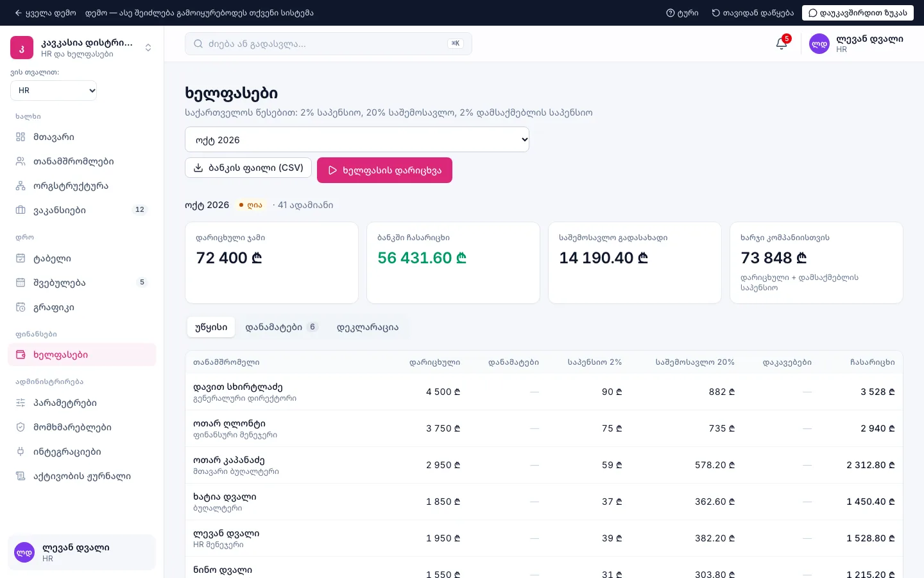924x578 pixels.
Task: Open გრაფიკი schedule icon
Action: pyautogui.click(x=21, y=307)
